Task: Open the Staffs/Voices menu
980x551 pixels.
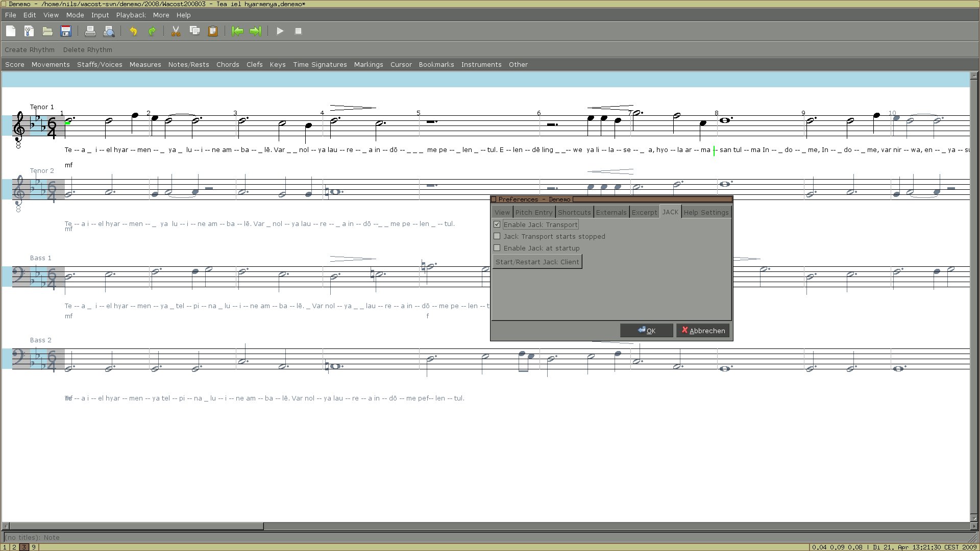Action: point(100,65)
